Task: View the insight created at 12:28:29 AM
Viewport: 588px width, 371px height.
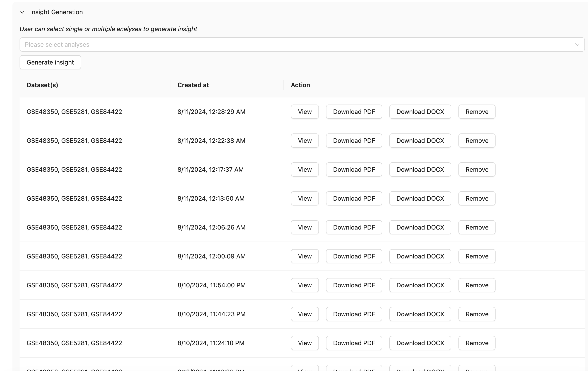Action: click(x=304, y=112)
